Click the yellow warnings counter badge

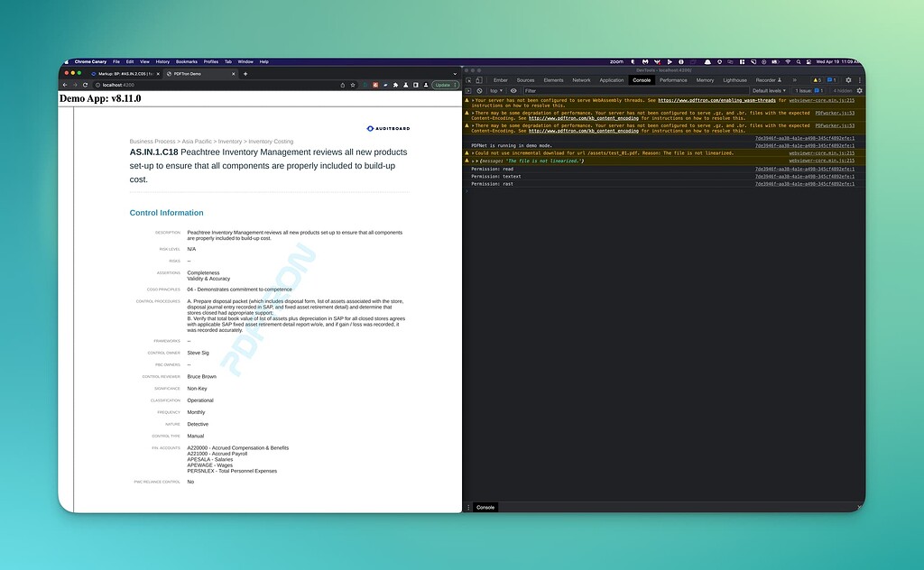tap(818, 80)
